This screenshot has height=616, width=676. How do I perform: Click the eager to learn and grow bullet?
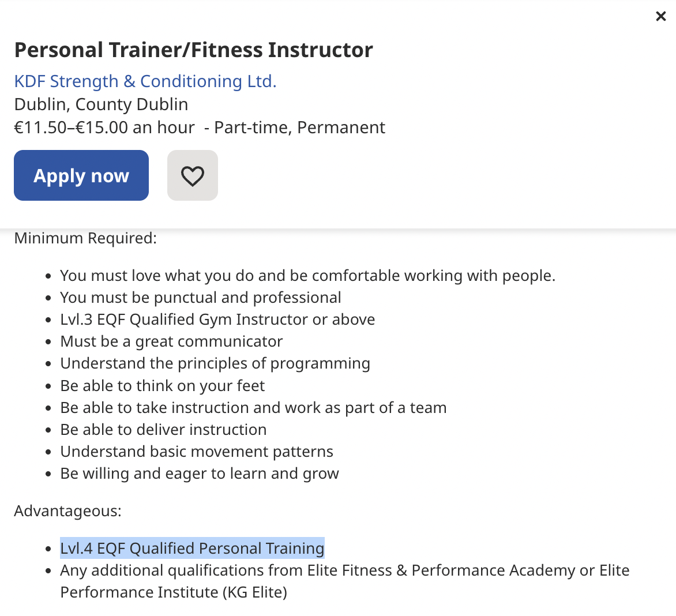tap(199, 473)
